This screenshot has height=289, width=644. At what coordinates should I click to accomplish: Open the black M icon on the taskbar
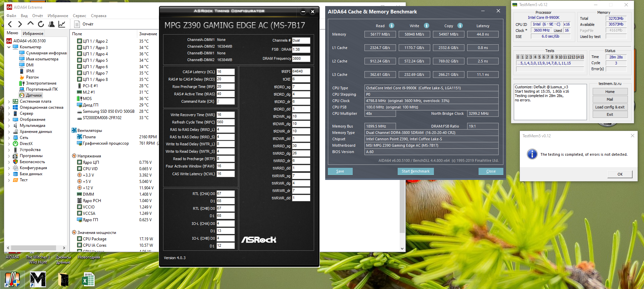click(x=38, y=279)
